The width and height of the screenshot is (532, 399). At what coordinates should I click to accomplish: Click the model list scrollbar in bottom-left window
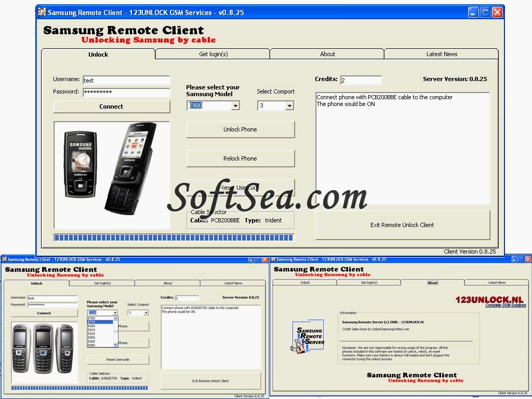pyautogui.click(x=116, y=331)
